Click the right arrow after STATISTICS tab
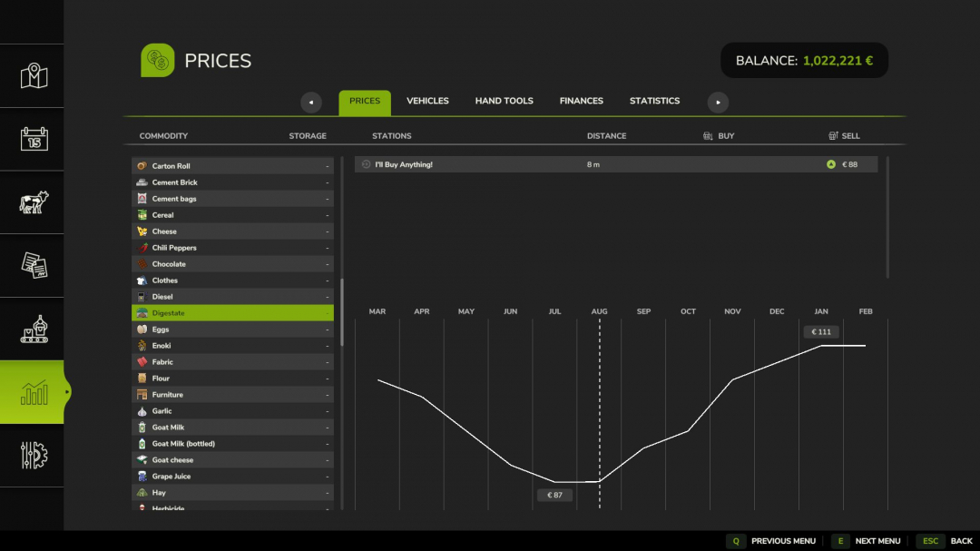This screenshot has width=980, height=551. point(717,102)
